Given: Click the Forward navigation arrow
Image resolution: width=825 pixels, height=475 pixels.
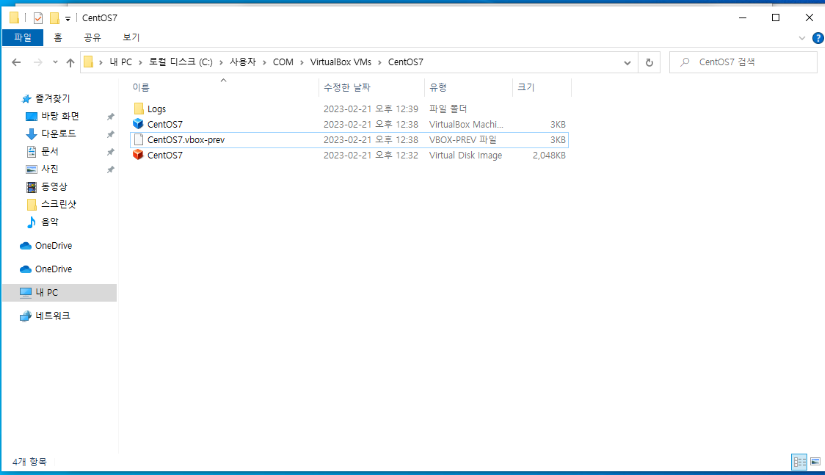Looking at the screenshot, I should [38, 62].
